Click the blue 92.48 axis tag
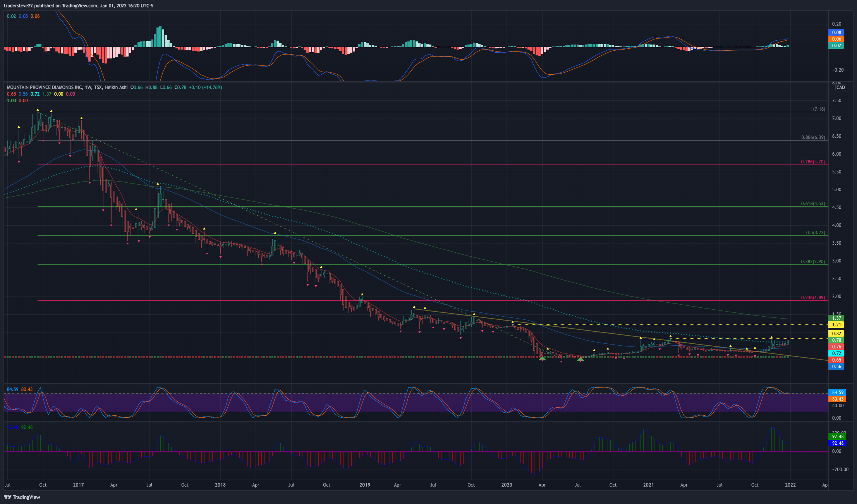This screenshot has height=504, width=857. pos(837,443)
